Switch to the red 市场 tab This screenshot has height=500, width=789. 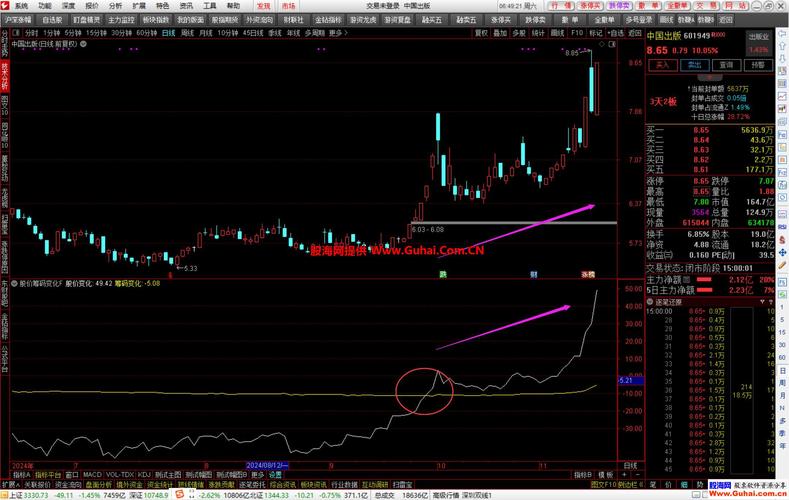point(288,6)
